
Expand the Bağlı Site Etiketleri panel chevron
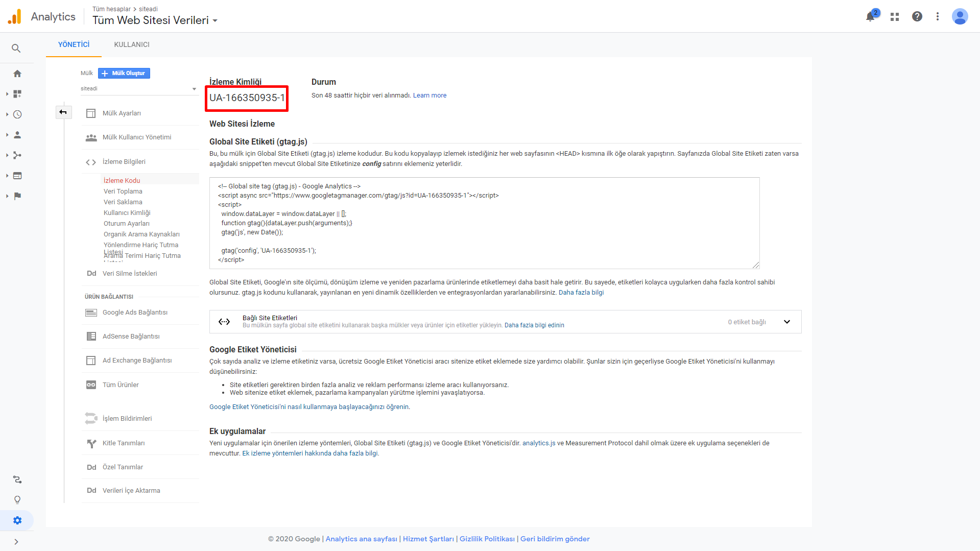pos(787,322)
